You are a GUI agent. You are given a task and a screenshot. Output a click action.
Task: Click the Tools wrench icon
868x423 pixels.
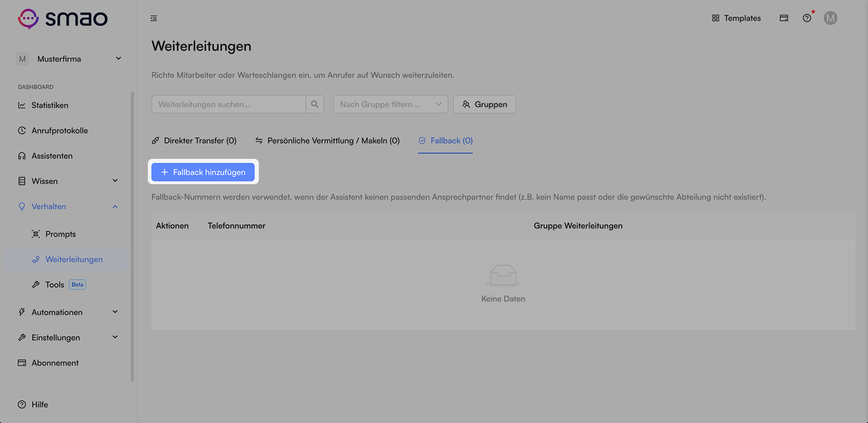point(36,285)
